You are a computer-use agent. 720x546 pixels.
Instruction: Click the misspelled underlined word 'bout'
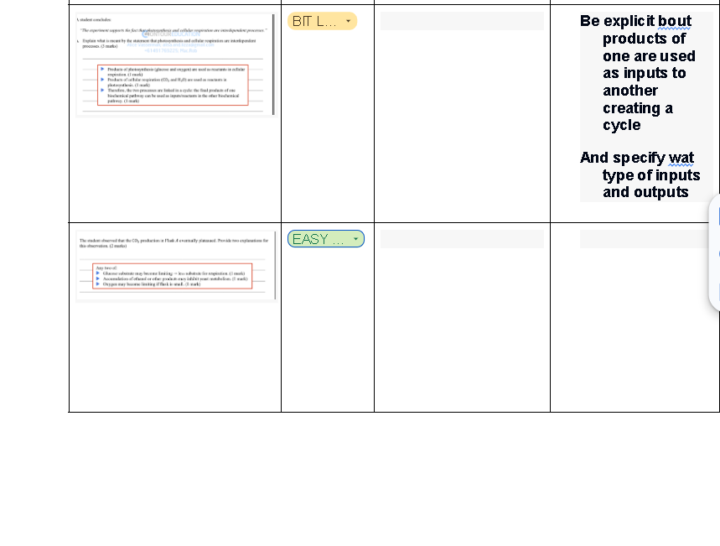[x=675, y=21]
